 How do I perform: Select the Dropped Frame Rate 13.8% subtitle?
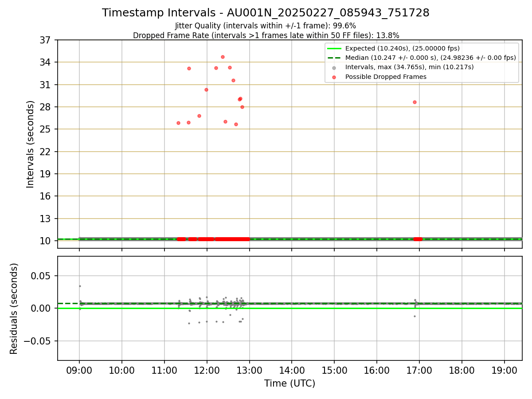[266, 35]
